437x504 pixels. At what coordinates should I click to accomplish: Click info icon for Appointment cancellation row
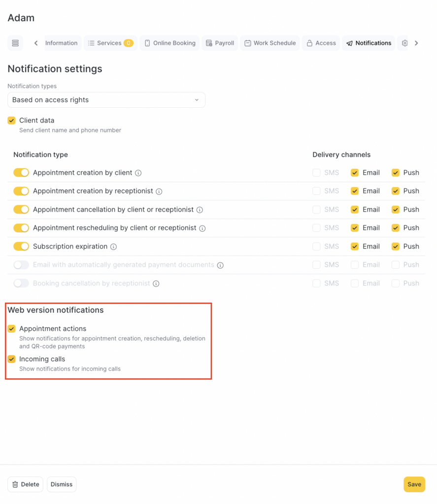[200, 210]
